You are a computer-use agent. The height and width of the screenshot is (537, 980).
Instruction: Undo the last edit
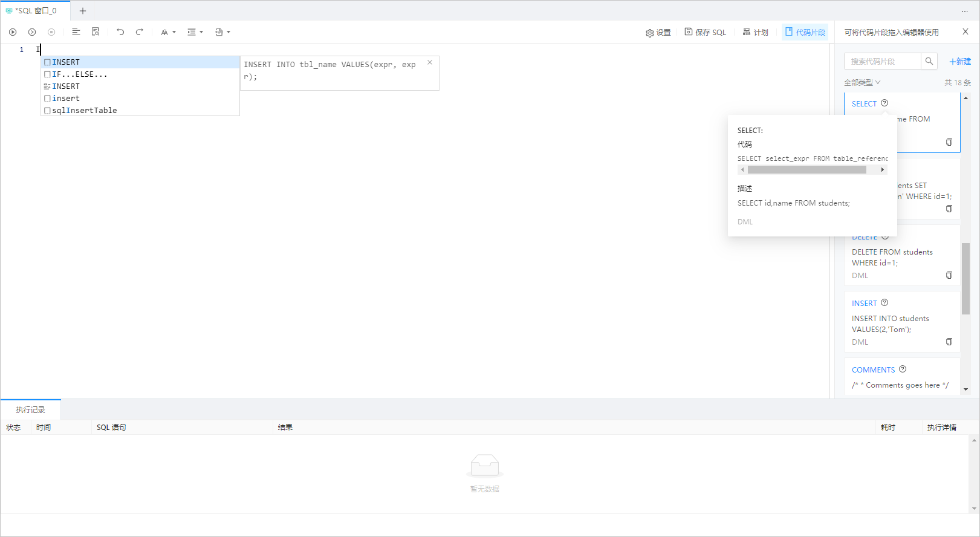tap(120, 32)
